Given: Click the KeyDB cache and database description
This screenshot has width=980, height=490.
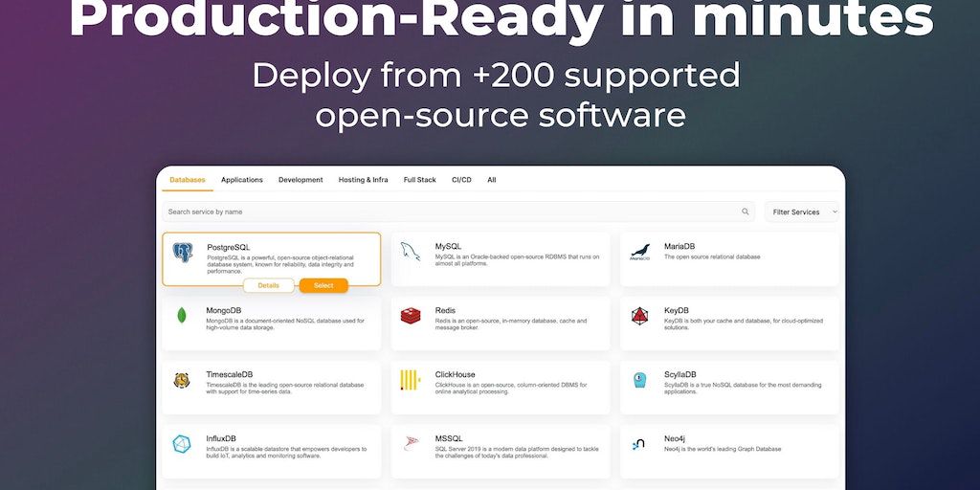Looking at the screenshot, I should click(x=744, y=324).
